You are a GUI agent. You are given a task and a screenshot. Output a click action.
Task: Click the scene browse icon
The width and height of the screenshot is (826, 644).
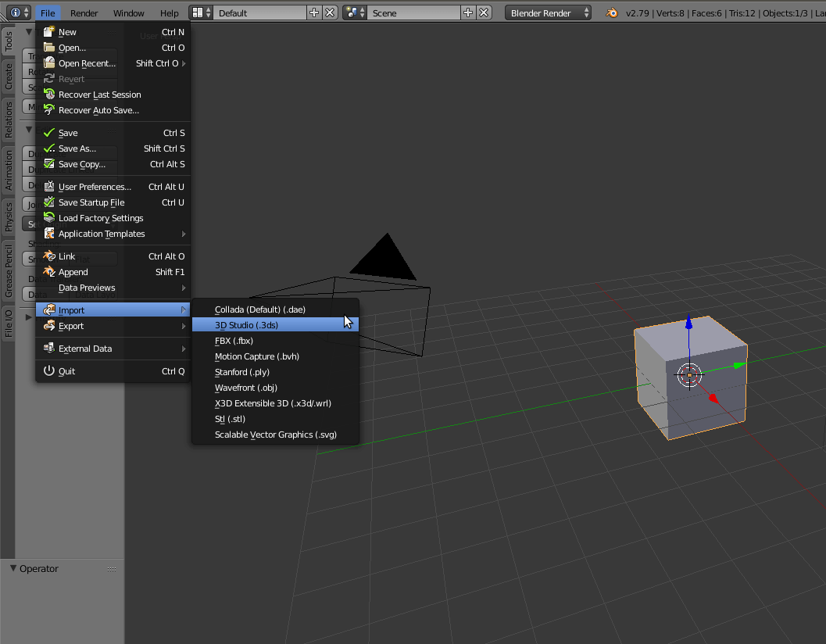pos(355,13)
